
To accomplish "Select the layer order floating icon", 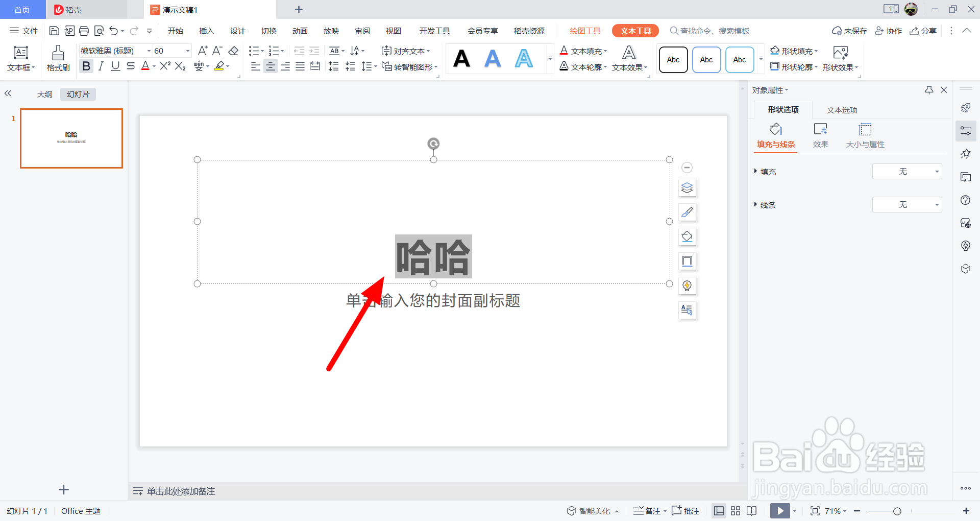I will [687, 187].
